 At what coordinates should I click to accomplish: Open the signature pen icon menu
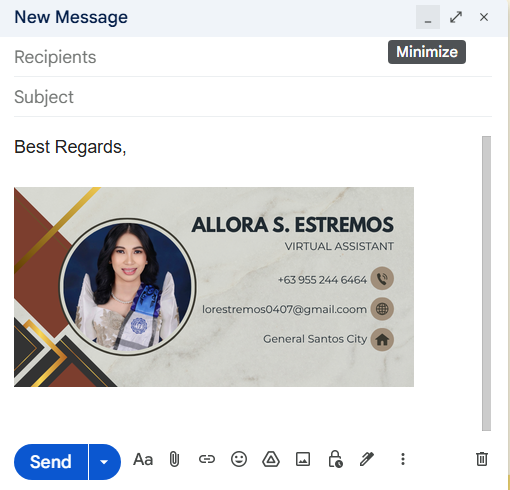pos(367,459)
